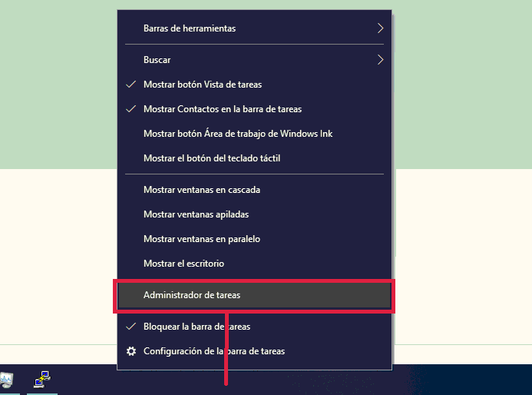
Task: Open the Buscar menu entry
Action: click(x=157, y=59)
